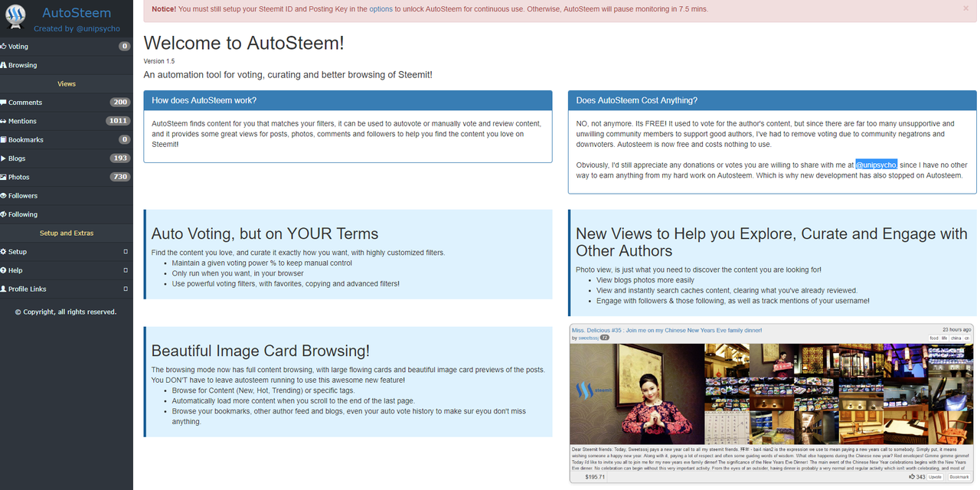Click the 'New Views to Help you Explore' heading
Image resolution: width=980 pixels, height=490 pixels.
772,242
